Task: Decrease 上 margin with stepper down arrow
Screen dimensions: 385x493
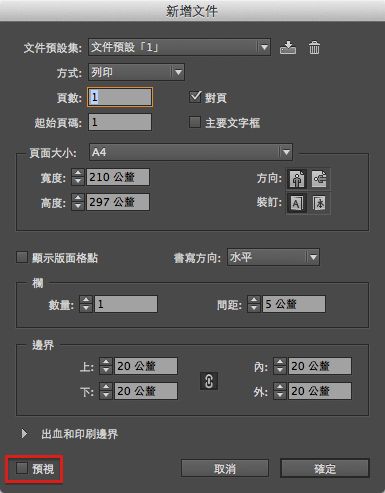Action: (x=106, y=370)
